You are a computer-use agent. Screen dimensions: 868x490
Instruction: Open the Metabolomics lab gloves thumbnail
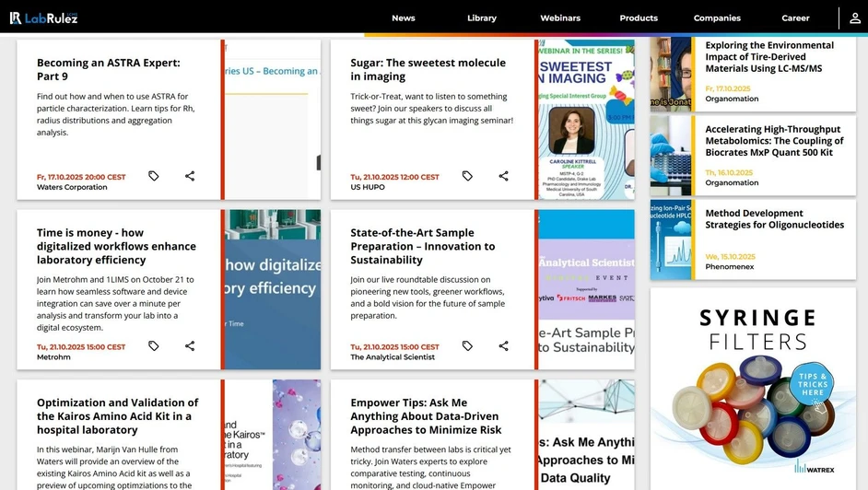tap(671, 156)
